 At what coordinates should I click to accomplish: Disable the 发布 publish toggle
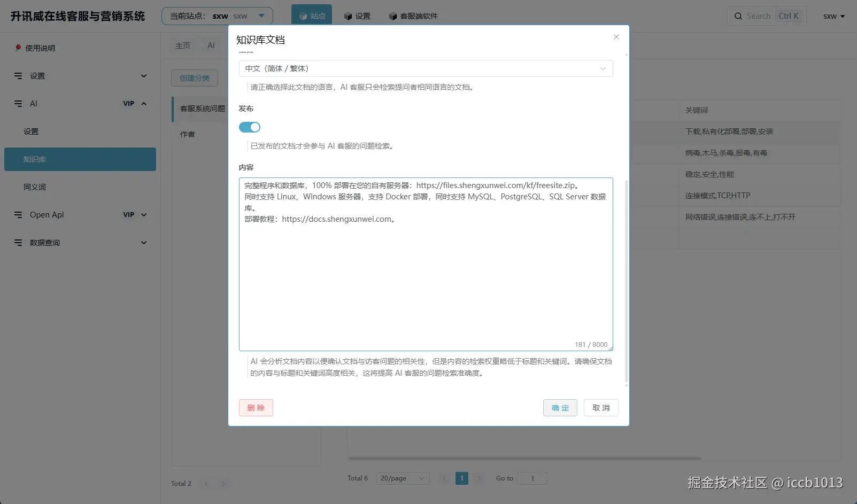pos(249,127)
